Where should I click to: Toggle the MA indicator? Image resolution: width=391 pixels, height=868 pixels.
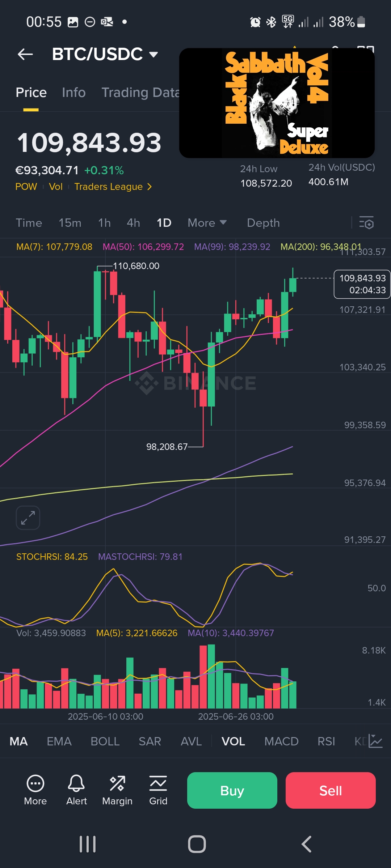pos(18,741)
